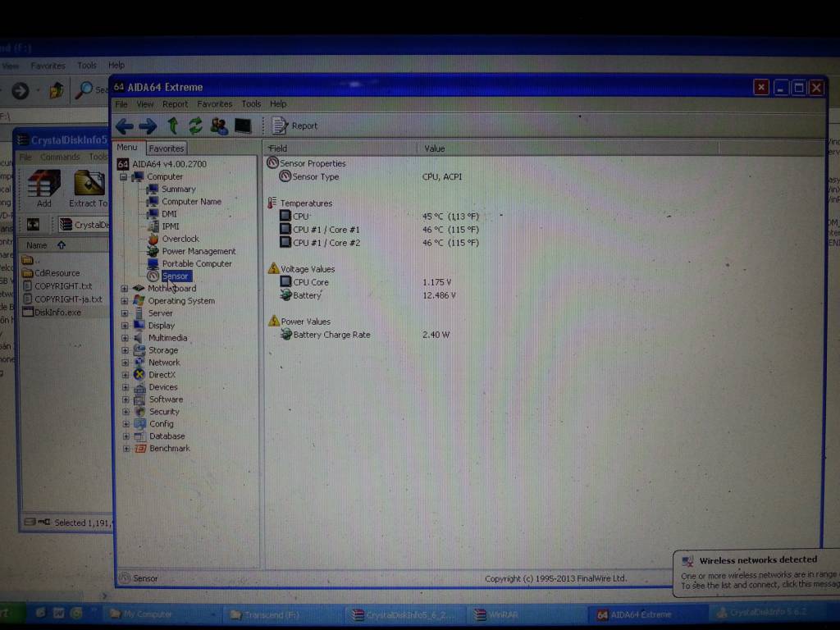Expand the Network node

(x=125, y=363)
